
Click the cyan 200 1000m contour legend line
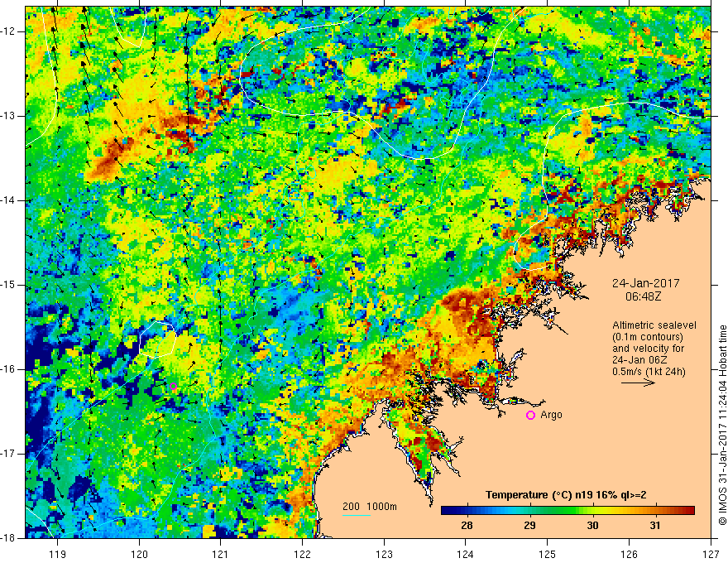pyautogui.click(x=356, y=515)
